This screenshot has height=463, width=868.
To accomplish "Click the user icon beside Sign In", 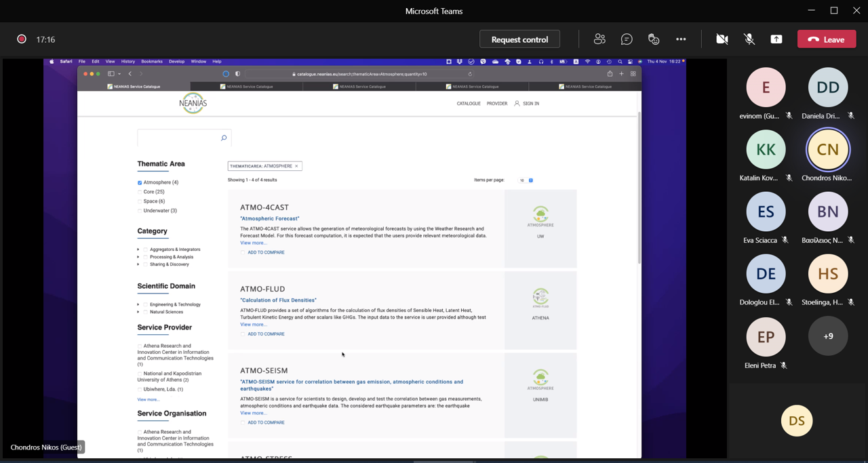I will pyautogui.click(x=517, y=104).
